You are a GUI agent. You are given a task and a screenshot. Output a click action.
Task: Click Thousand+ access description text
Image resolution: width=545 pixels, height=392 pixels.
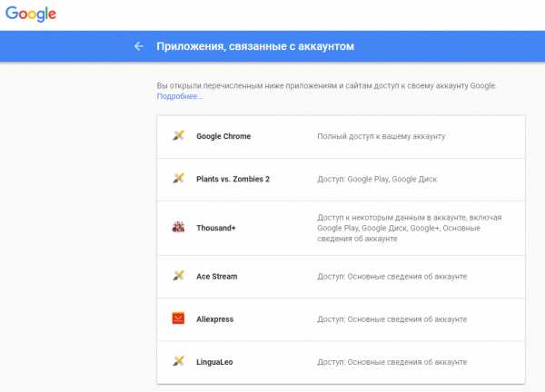tap(410, 228)
